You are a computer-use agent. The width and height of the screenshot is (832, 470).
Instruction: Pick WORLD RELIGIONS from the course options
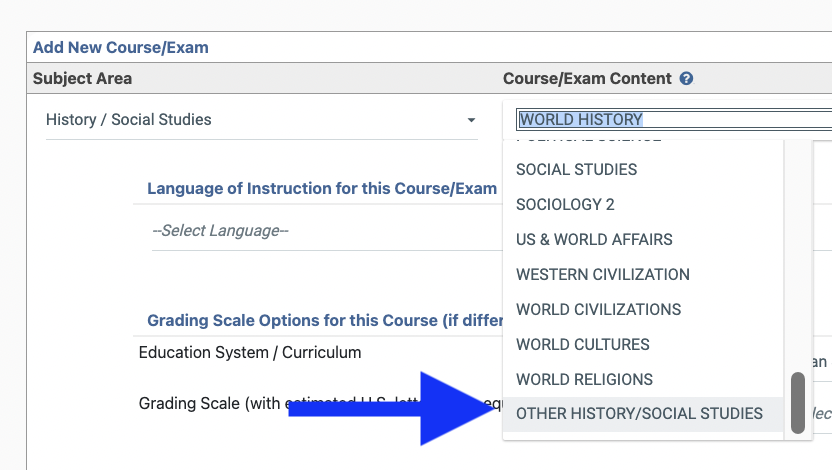pos(584,380)
